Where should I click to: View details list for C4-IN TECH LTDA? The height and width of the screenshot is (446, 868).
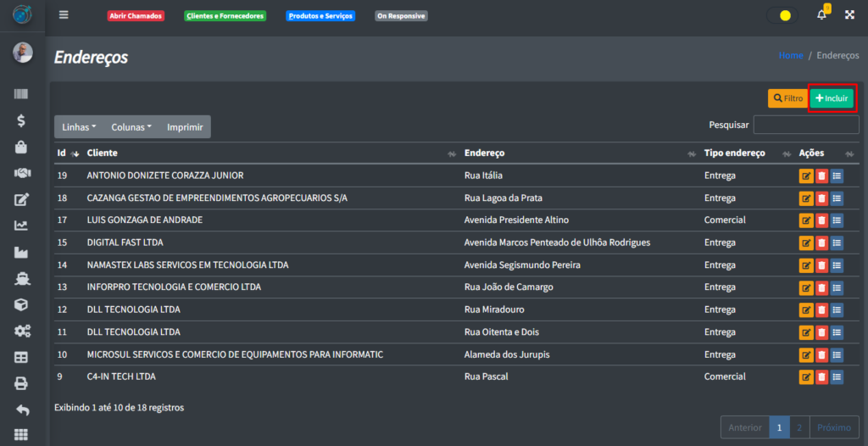(x=837, y=376)
